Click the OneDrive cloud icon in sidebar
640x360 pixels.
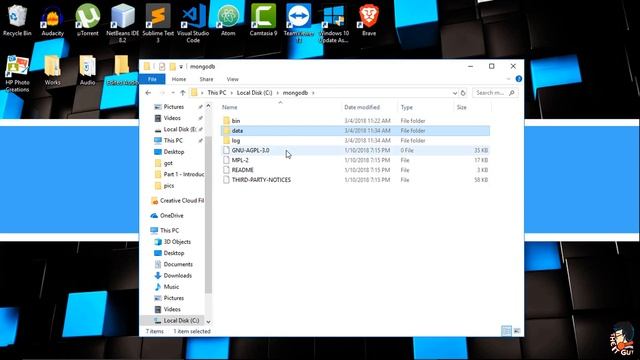[x=154, y=216]
